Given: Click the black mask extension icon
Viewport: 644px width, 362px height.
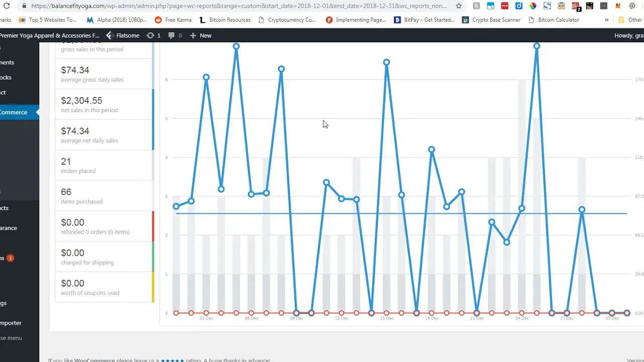Looking at the screenshot, I should 589,6.
